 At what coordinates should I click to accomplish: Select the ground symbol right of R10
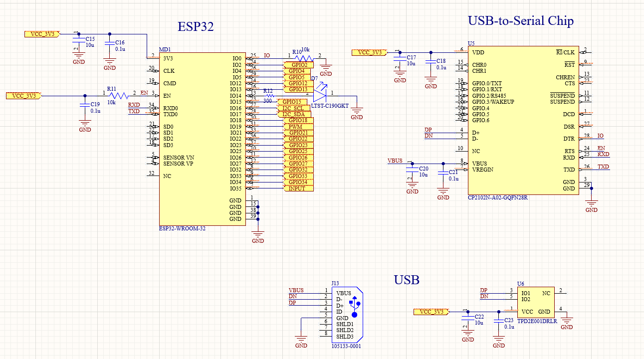click(x=326, y=70)
